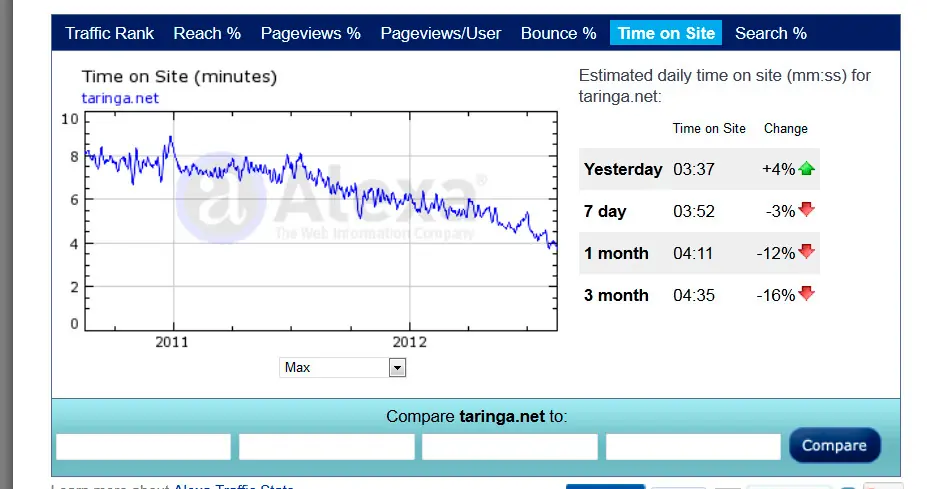
Task: Click the -3% change value
Action: pyautogui.click(x=780, y=212)
